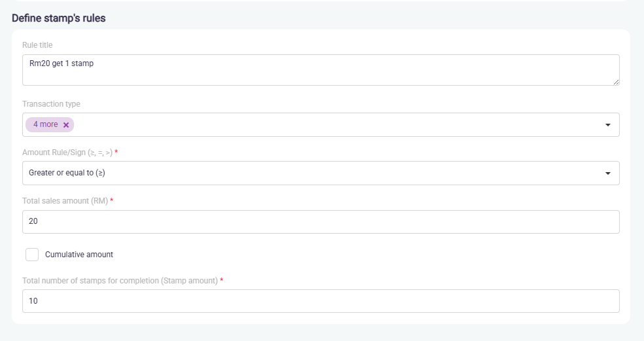Click the red asterisk beside Amount Rule/Sign
The width and height of the screenshot is (644, 341).
(116, 152)
